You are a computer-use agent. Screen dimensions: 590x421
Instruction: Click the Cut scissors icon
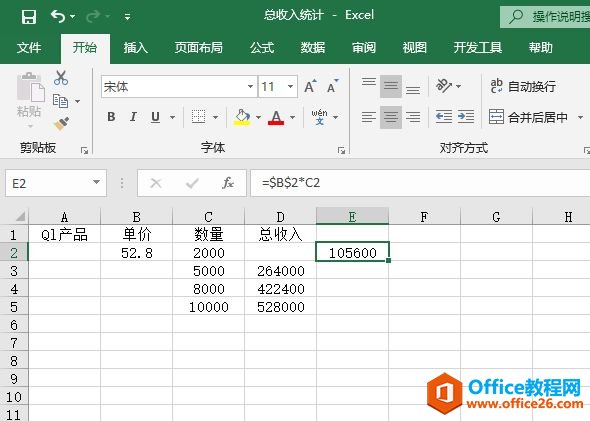(61, 78)
